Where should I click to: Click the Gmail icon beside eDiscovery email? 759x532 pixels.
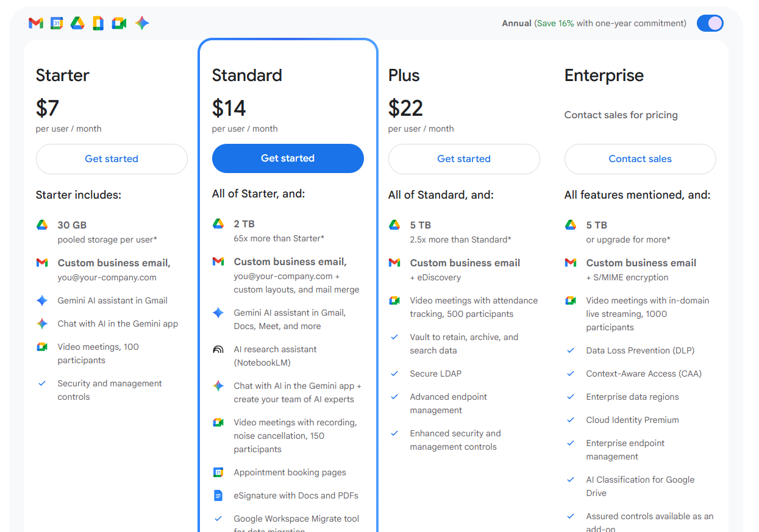(x=394, y=263)
